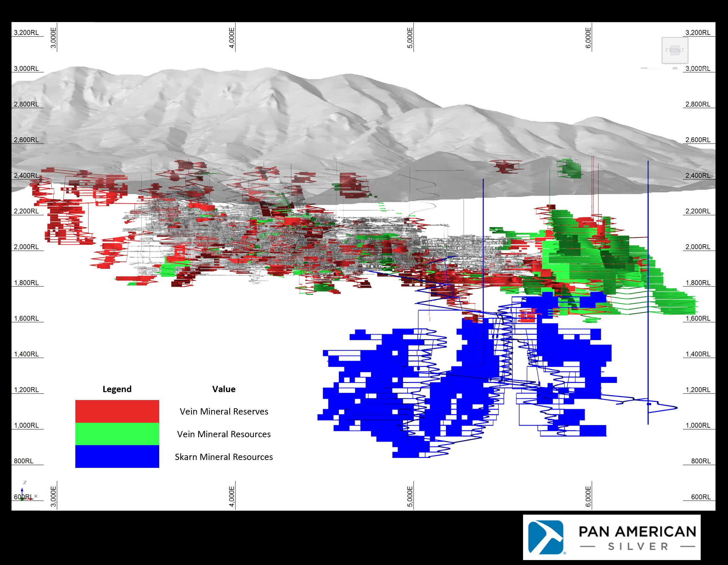The width and height of the screenshot is (728, 565).
Task: Click the Skarn Mineral Resources legend label
Action: coord(224,457)
